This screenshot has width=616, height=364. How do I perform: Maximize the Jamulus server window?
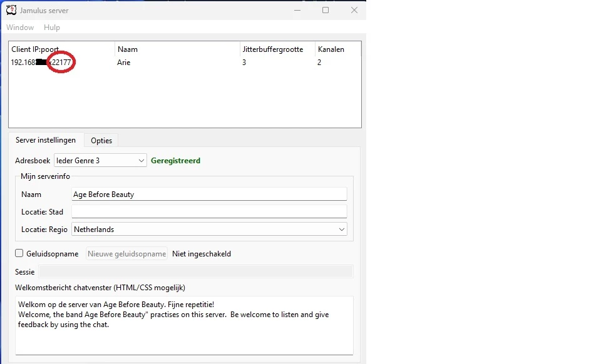point(326,10)
